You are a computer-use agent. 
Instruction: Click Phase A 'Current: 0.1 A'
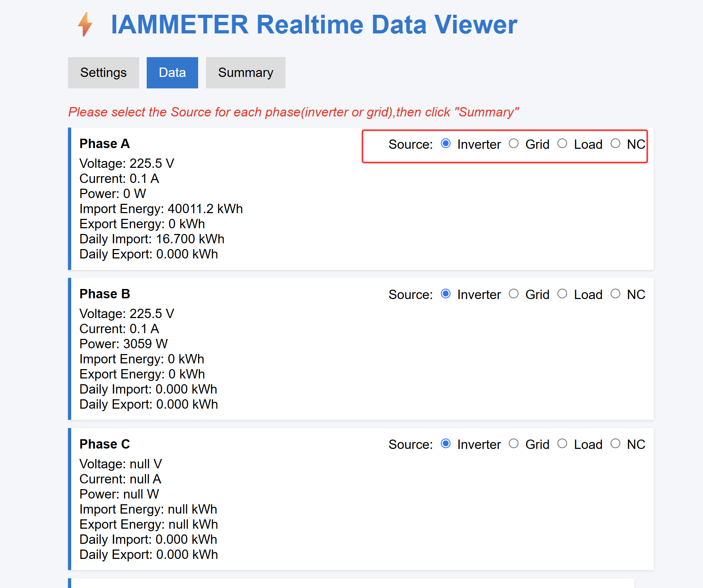pos(119,179)
